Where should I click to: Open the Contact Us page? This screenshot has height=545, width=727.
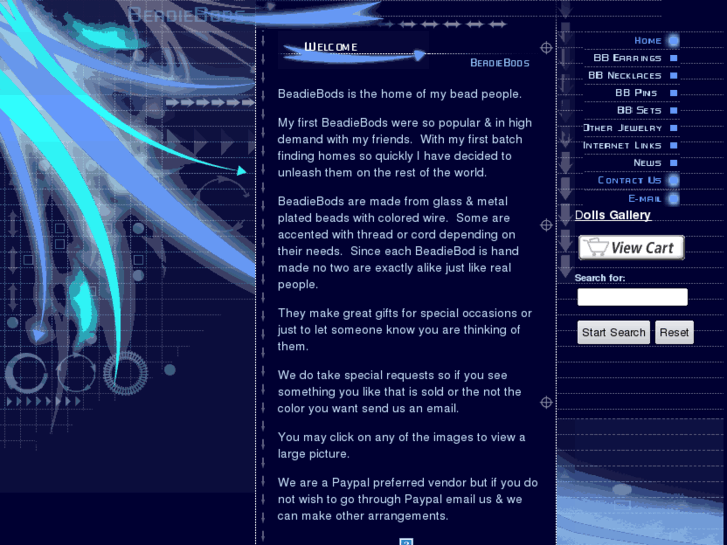[x=629, y=180]
